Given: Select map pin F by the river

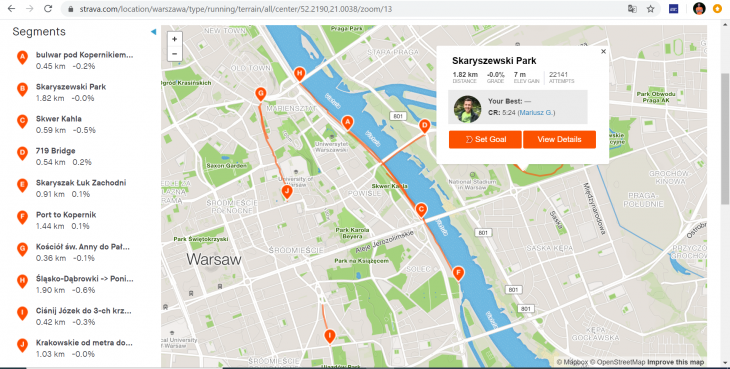Looking at the screenshot, I should point(458,274).
